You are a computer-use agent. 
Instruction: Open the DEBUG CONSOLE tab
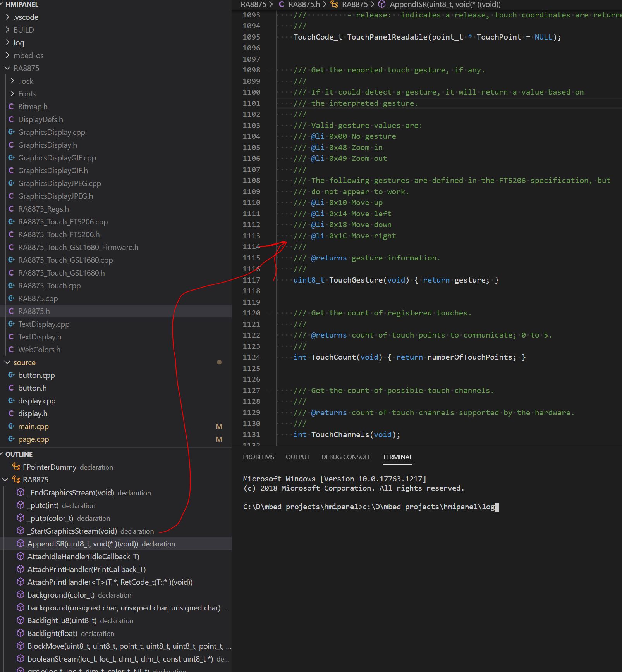346,457
